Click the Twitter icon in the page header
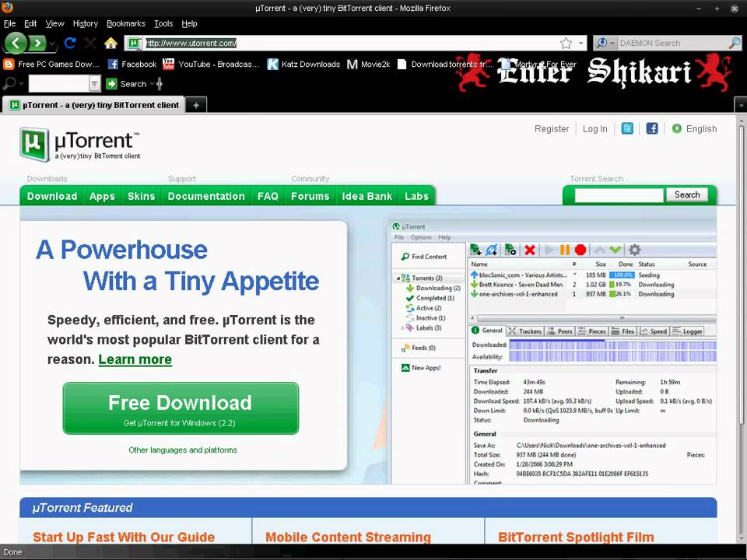The width and height of the screenshot is (747, 560). coord(627,128)
